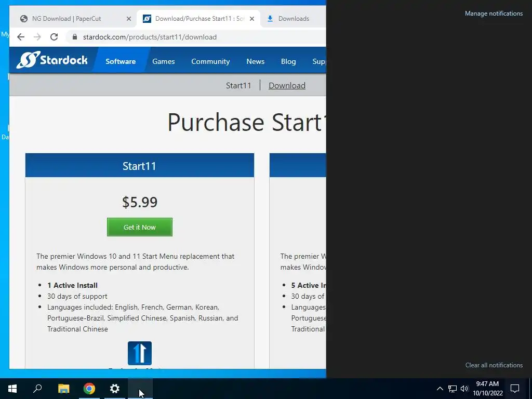Click the PaperCut tab globe favicon
This screenshot has width=532, height=399.
pos(24,19)
